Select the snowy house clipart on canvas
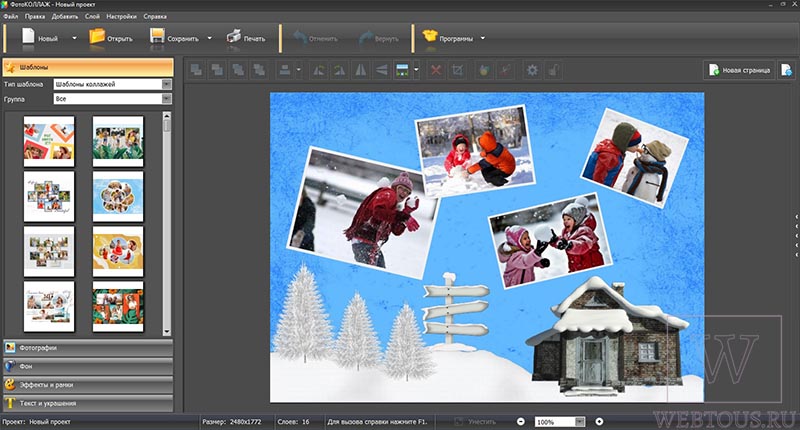The image size is (800, 430). [x=607, y=337]
